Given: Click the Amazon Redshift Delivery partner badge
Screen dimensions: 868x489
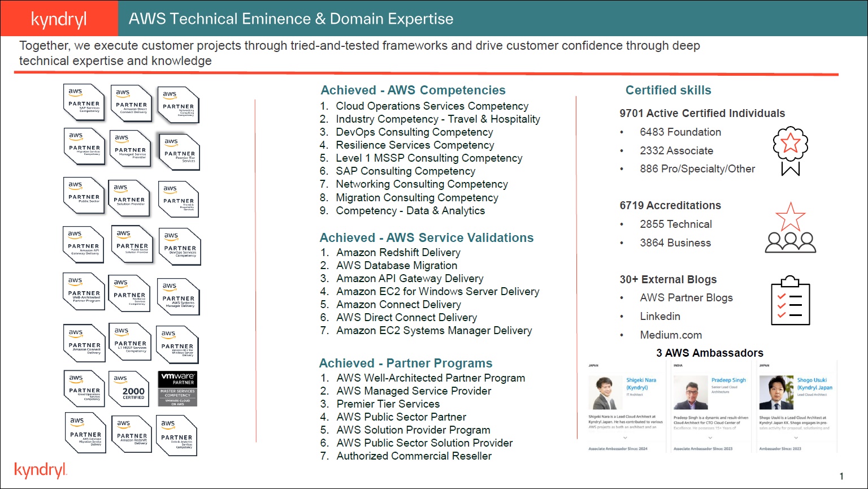Looking at the screenshot, I should pyautogui.click(x=131, y=434).
